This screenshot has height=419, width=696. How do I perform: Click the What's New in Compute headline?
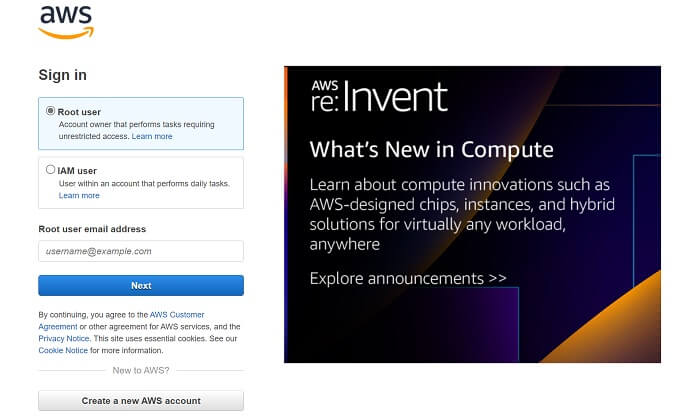[431, 150]
